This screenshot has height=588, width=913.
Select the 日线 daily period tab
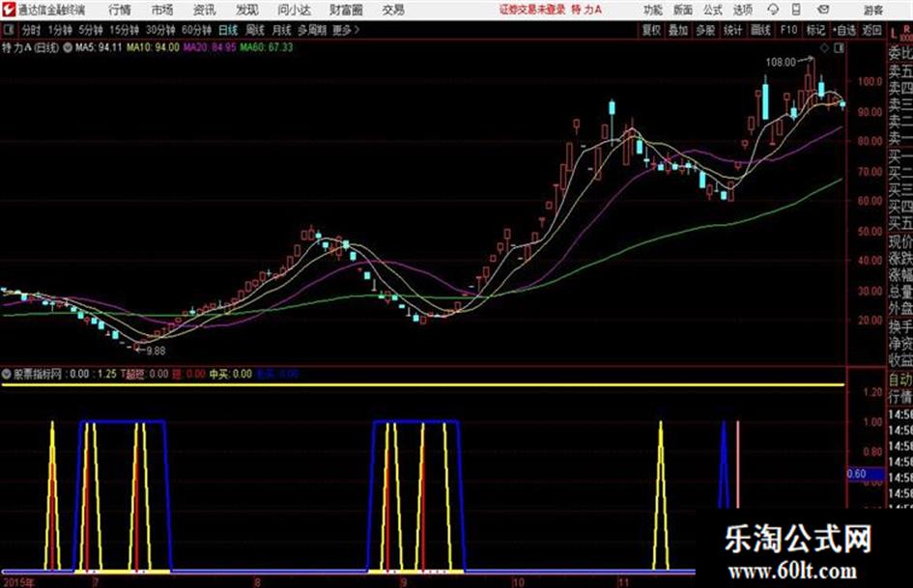point(228,30)
